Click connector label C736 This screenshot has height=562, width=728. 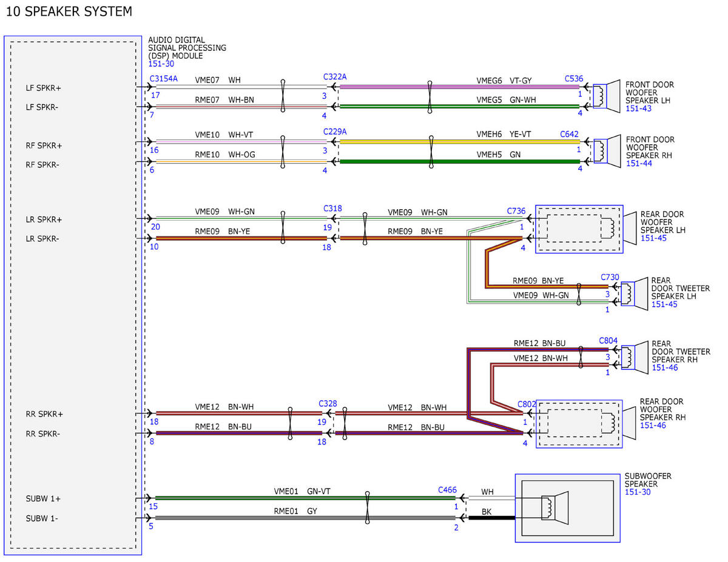(516, 210)
